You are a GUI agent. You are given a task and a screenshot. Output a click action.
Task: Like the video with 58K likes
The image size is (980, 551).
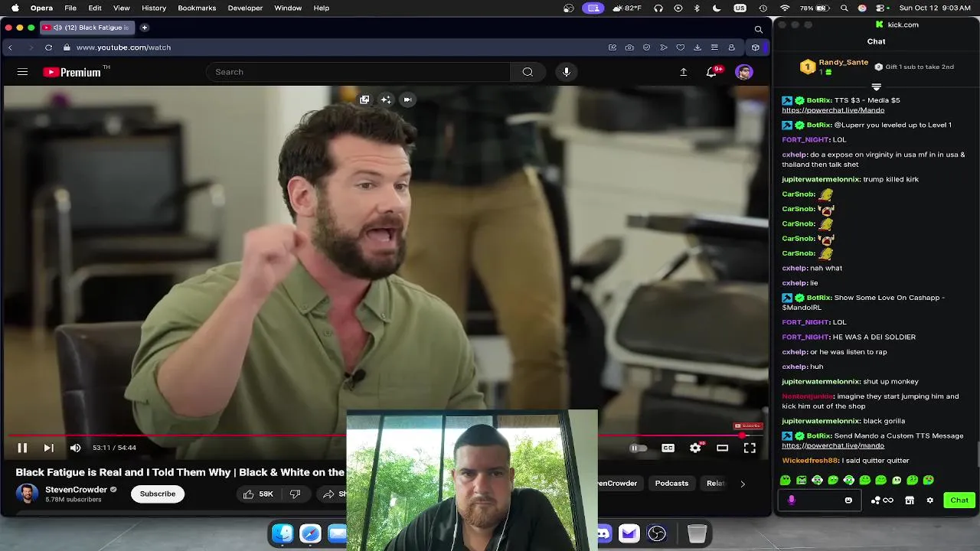(x=258, y=494)
